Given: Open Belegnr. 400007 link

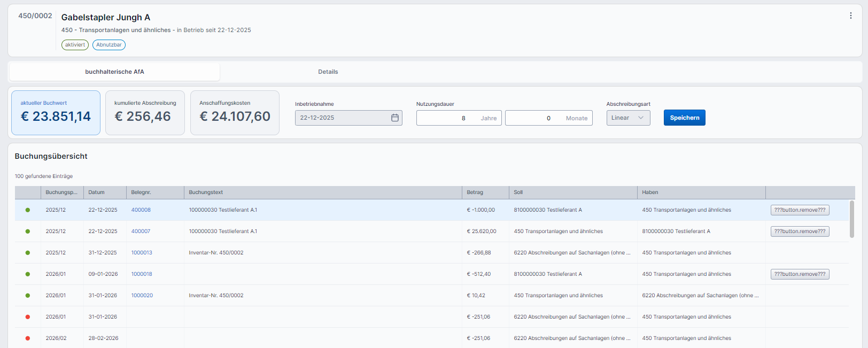Looking at the screenshot, I should [141, 231].
